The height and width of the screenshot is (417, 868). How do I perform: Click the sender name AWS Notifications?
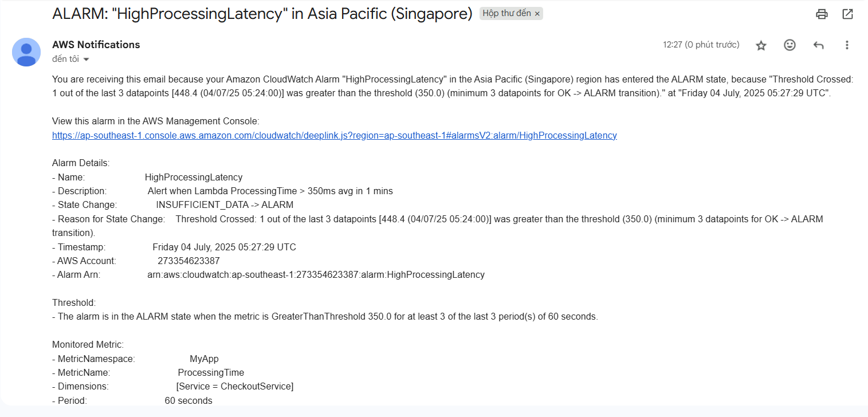click(96, 45)
